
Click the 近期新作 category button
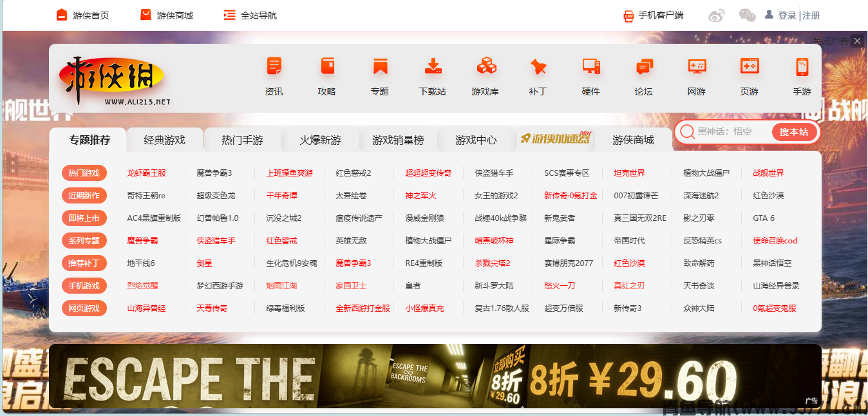pos(84,196)
